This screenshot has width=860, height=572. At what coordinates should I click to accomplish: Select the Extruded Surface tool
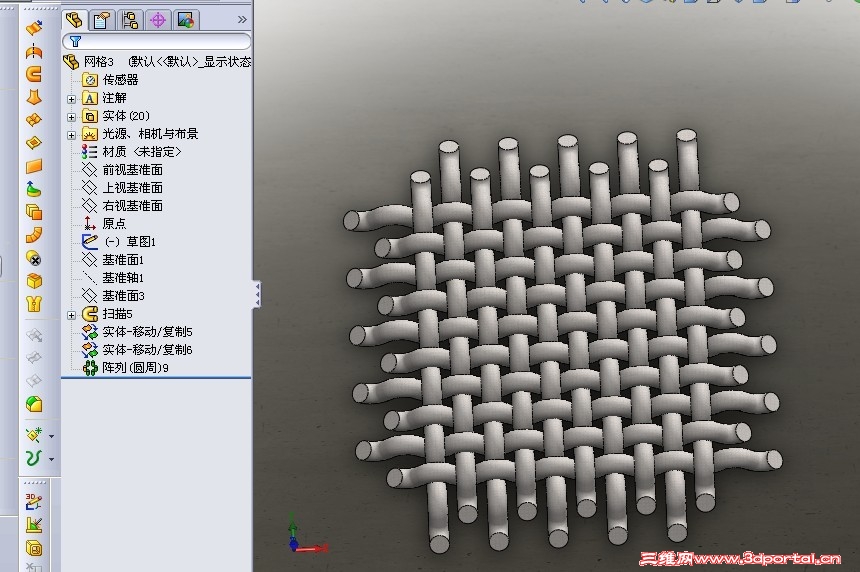pos(34,27)
